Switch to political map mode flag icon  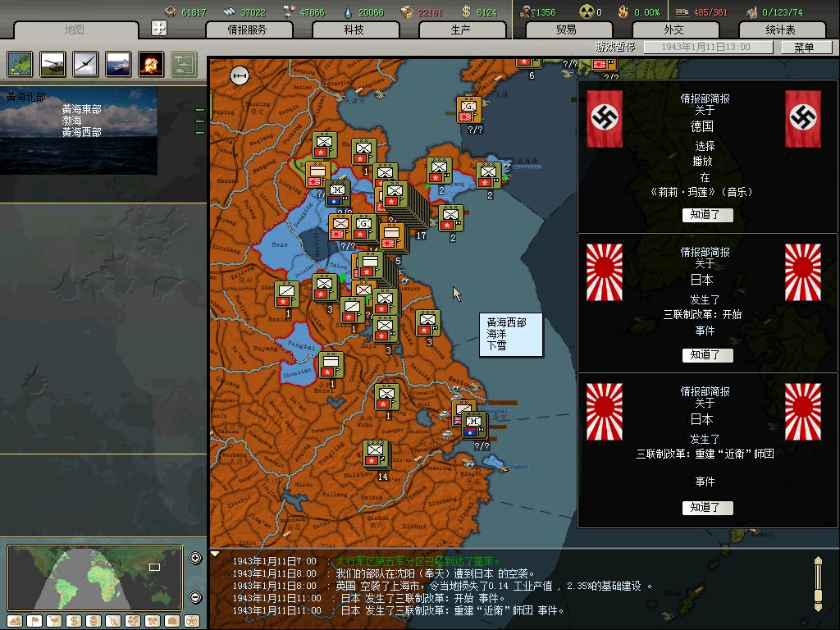coord(34,621)
